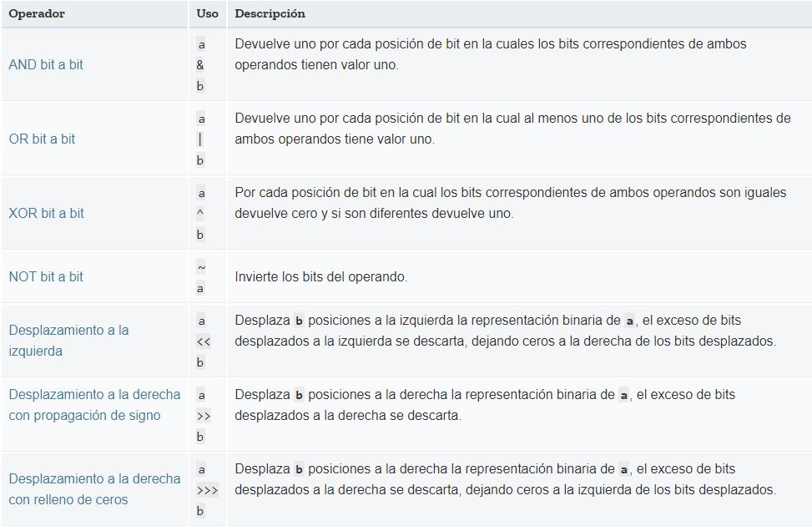Viewport: 812px width, 526px height.
Task: Click the ">>>" zero-fill shift operator code
Action: coord(206,490)
